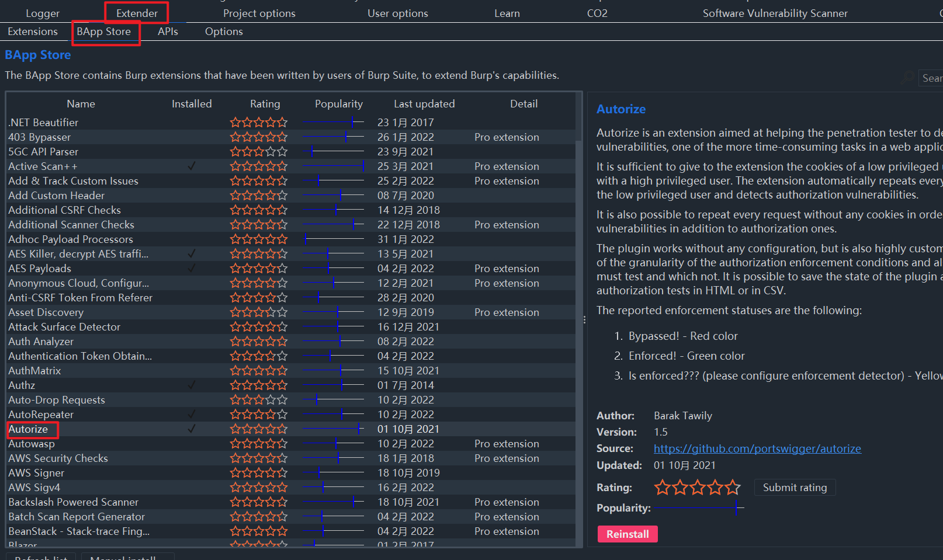Select Anti-CSRF Token From Referer
Screen dimensions: 943x560
pyautogui.click(x=290, y=297)
